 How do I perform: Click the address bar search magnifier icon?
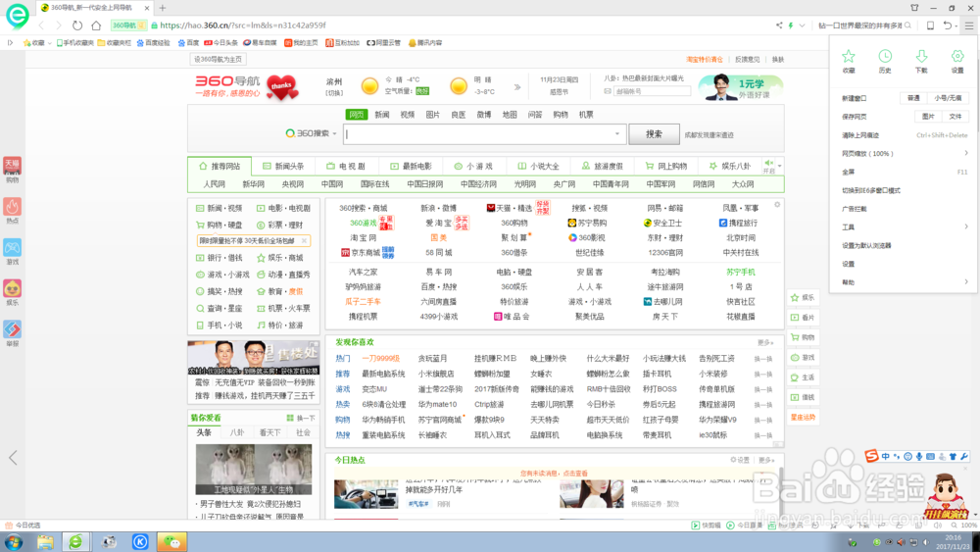click(907, 25)
